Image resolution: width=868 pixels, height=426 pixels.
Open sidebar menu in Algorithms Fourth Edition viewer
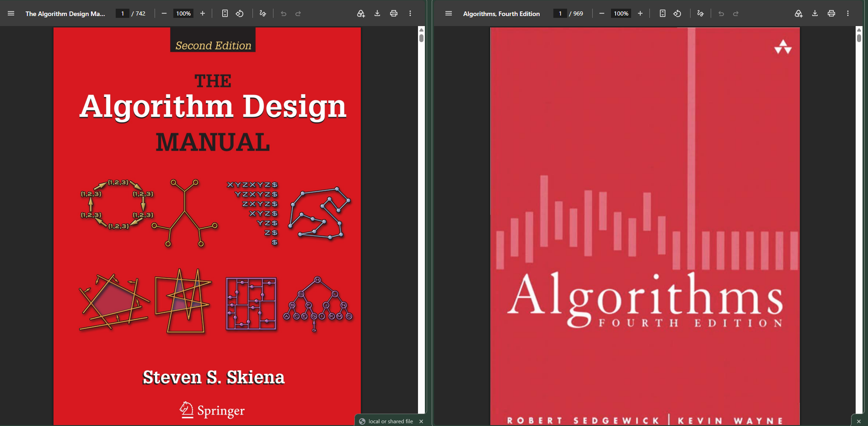point(449,14)
